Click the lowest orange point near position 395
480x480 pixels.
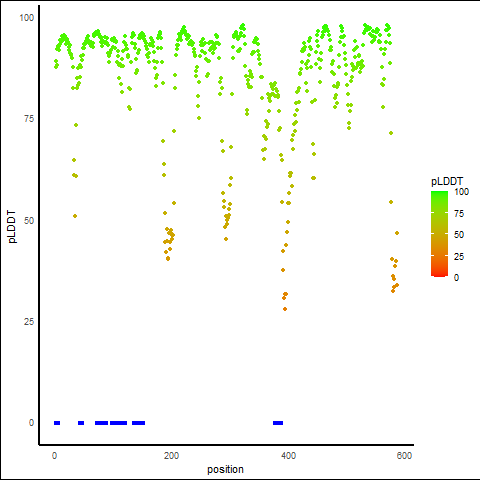coord(285,309)
